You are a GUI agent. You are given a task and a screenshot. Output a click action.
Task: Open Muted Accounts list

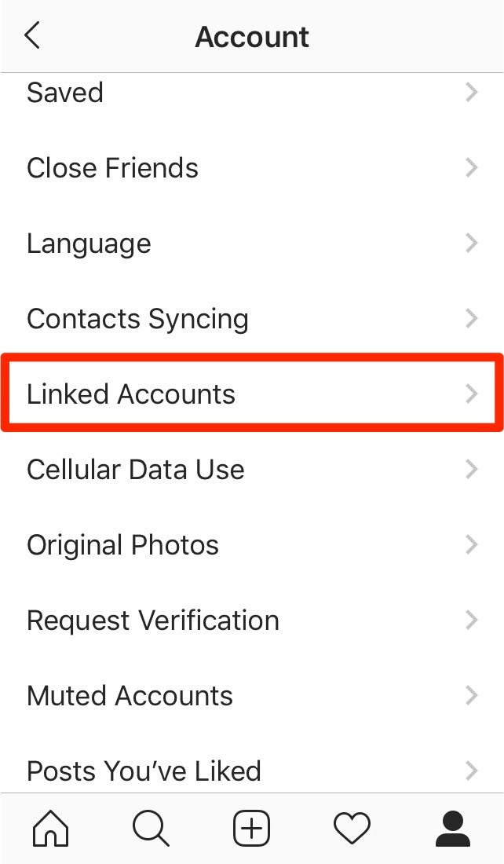pos(130,696)
